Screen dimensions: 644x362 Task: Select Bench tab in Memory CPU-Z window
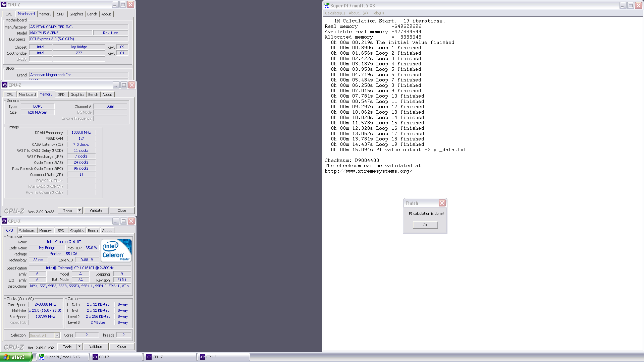pyautogui.click(x=93, y=95)
